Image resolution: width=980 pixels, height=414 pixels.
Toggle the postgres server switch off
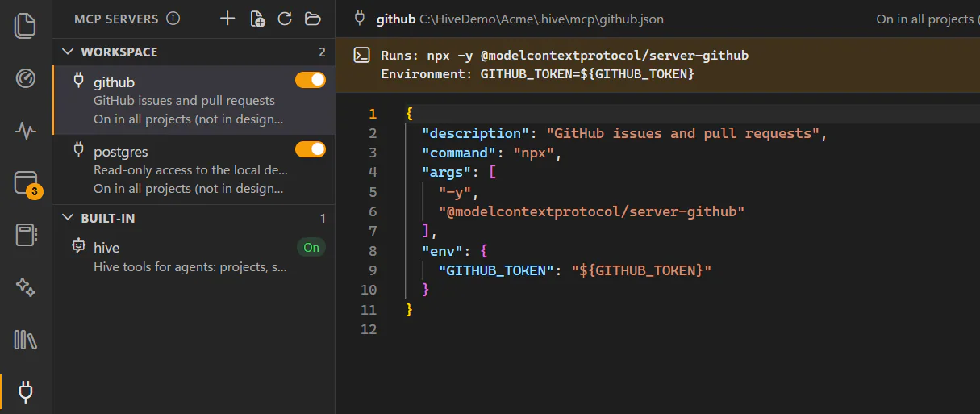pos(311,149)
